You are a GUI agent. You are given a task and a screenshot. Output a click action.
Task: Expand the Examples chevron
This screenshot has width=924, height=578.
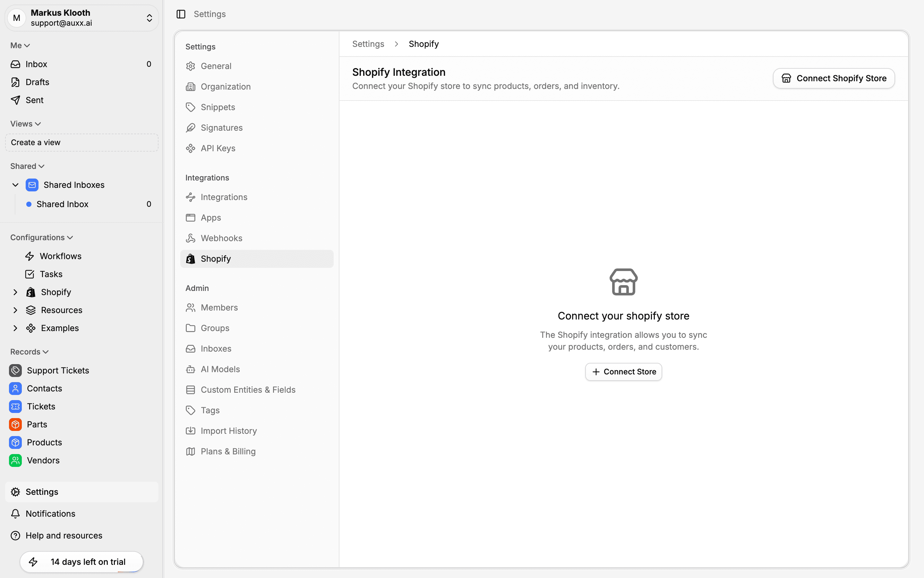[x=15, y=328]
